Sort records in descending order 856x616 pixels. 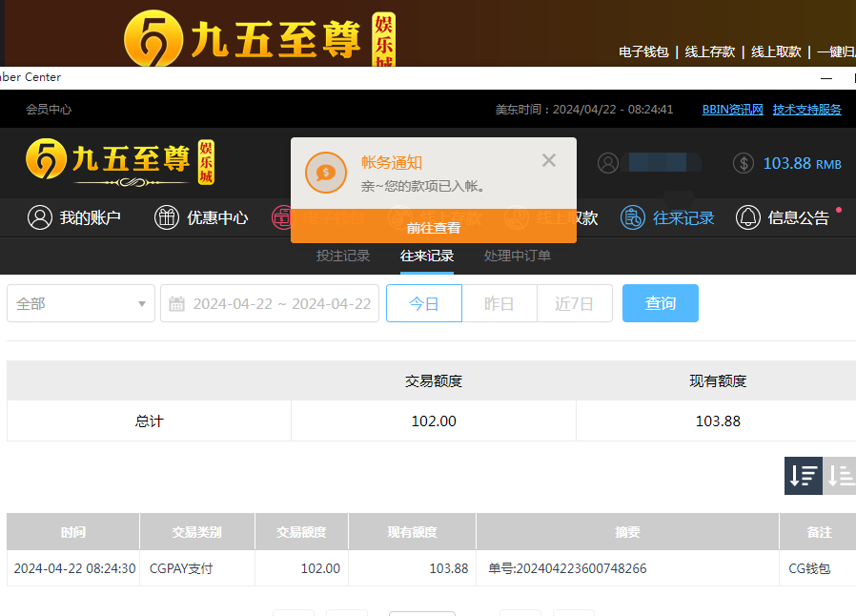click(x=803, y=475)
